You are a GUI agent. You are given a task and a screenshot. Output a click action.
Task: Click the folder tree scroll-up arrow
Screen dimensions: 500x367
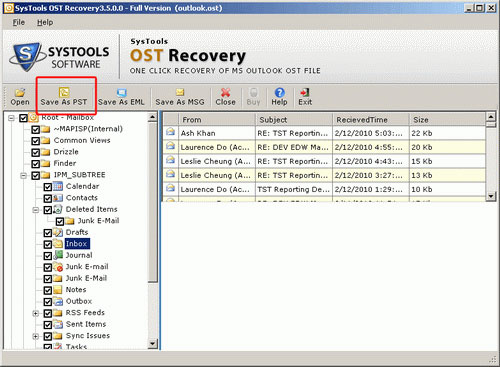[152, 117]
